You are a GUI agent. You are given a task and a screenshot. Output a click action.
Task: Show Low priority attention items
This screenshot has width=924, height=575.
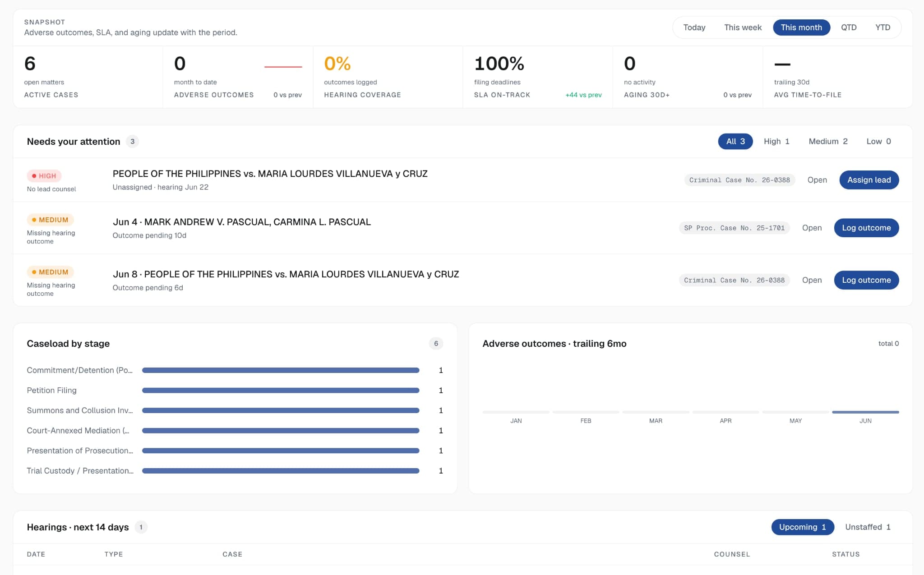click(x=878, y=142)
